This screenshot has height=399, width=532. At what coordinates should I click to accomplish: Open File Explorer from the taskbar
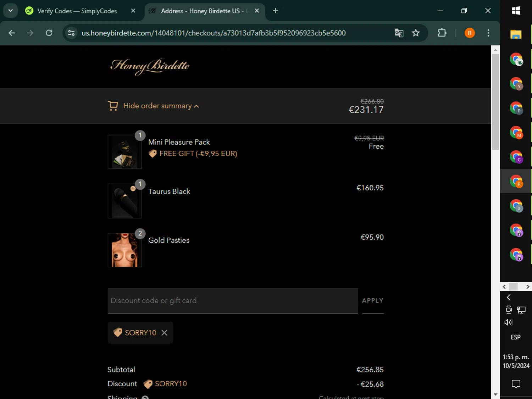click(x=516, y=34)
